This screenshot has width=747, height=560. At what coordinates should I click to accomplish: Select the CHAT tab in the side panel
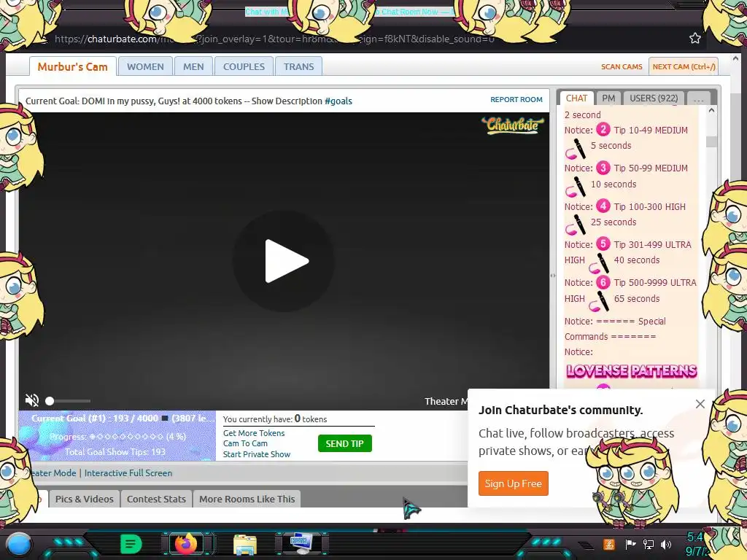[576, 98]
